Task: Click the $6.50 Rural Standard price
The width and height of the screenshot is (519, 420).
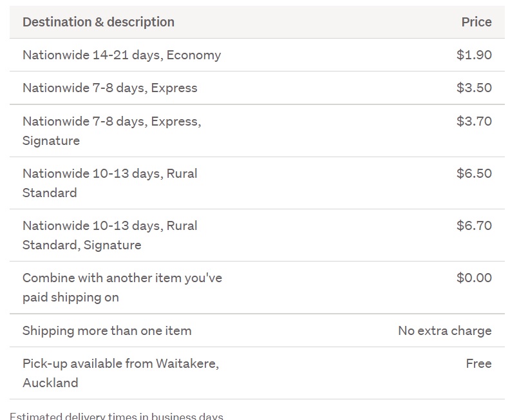Action: [474, 173]
